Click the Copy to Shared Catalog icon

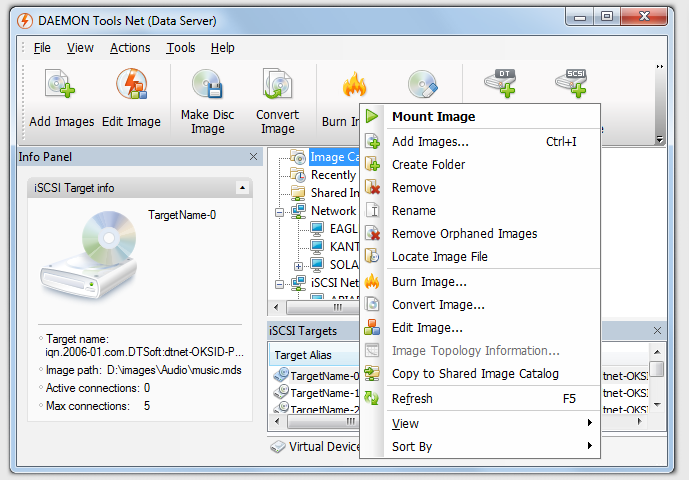pyautogui.click(x=372, y=374)
